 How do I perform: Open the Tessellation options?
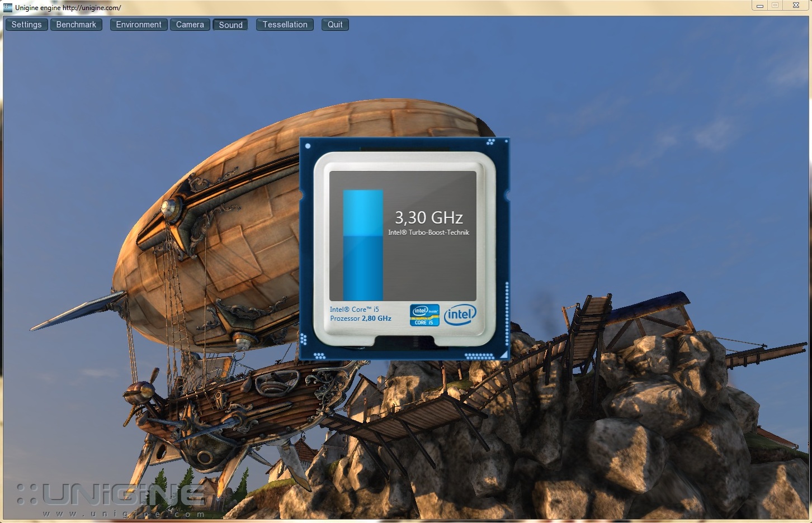[285, 25]
